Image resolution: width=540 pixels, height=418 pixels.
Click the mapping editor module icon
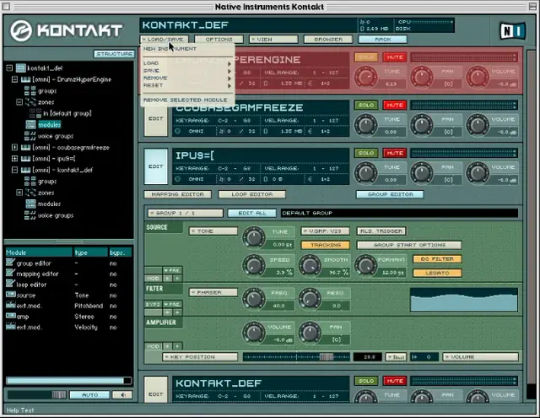[10, 274]
